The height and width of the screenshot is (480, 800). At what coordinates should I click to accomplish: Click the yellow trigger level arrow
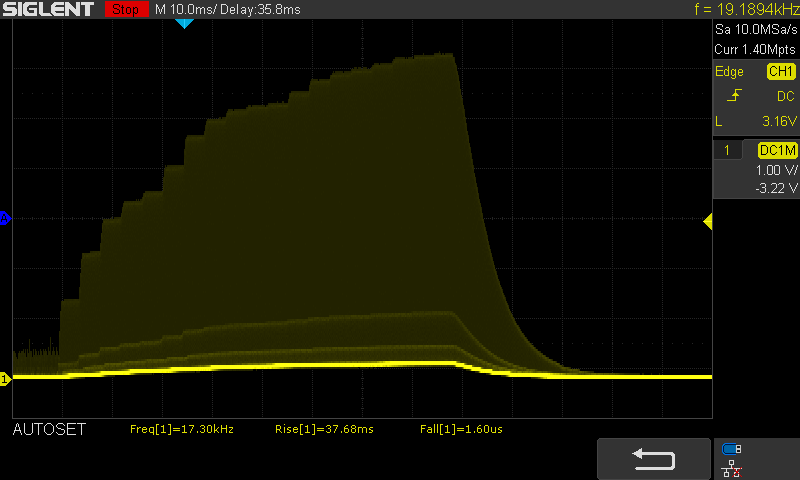click(708, 221)
